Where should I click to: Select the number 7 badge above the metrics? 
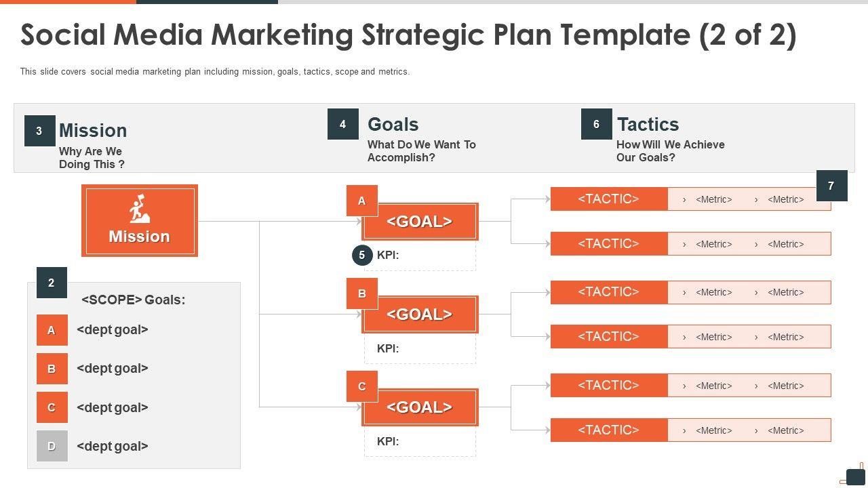[831, 186]
